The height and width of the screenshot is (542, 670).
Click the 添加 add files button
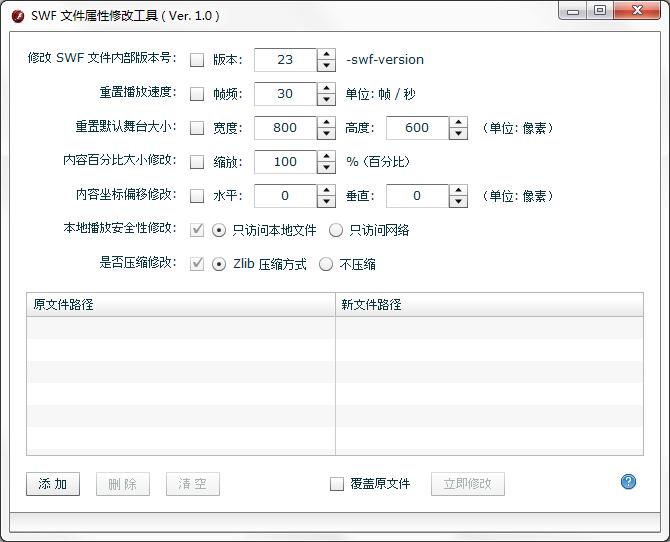[x=53, y=484]
